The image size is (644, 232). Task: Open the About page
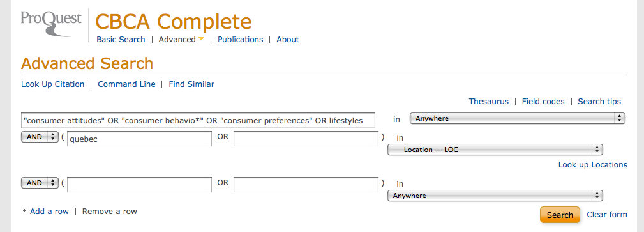[287, 40]
